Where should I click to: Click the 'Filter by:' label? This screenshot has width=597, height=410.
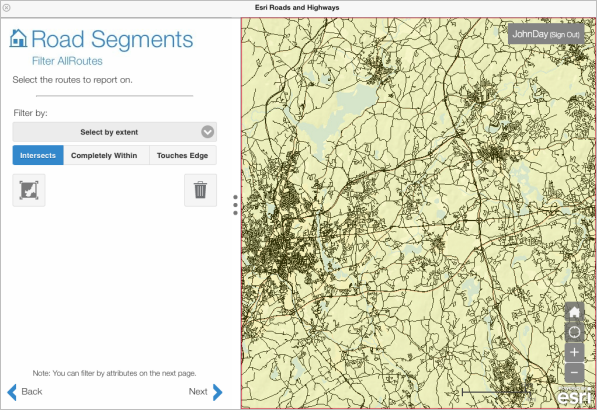30,113
